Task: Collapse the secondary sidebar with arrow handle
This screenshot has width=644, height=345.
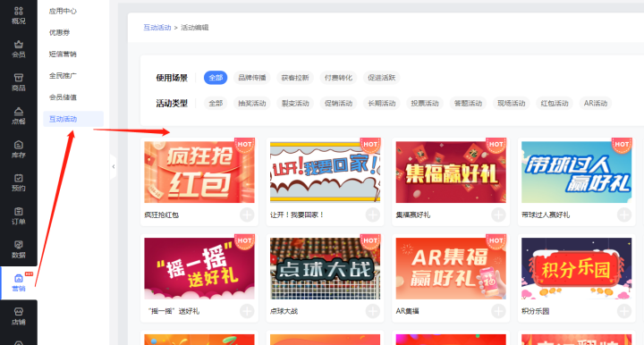Action: click(114, 166)
